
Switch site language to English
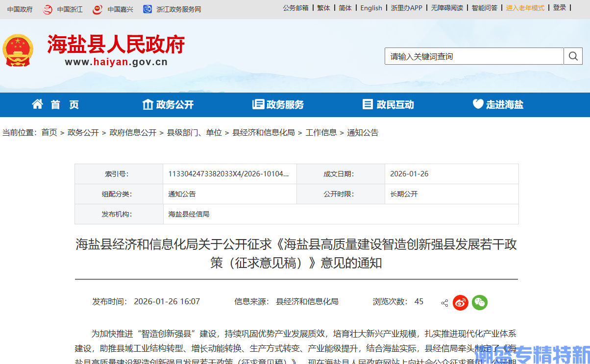tap(371, 8)
